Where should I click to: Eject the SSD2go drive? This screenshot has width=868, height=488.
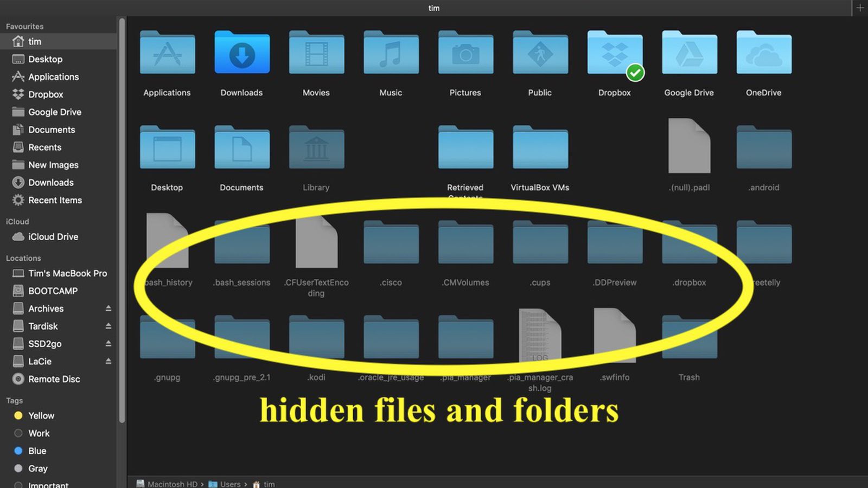coord(108,343)
